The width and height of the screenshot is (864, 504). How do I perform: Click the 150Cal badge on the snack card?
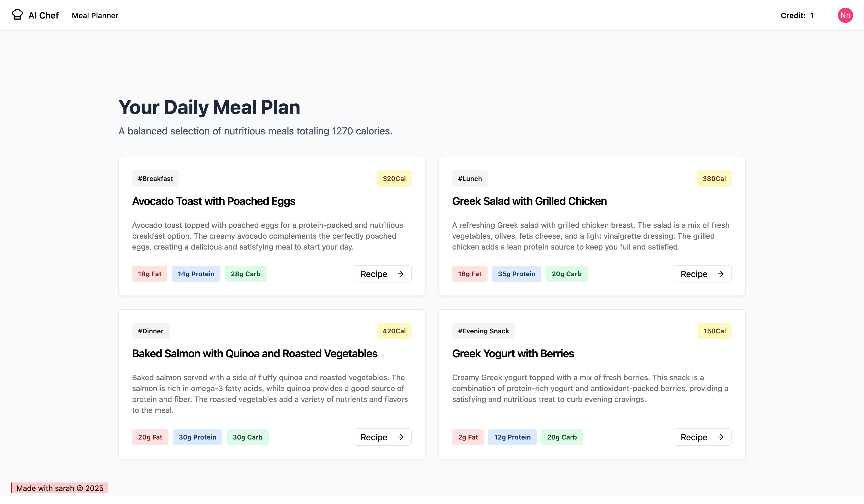(714, 331)
